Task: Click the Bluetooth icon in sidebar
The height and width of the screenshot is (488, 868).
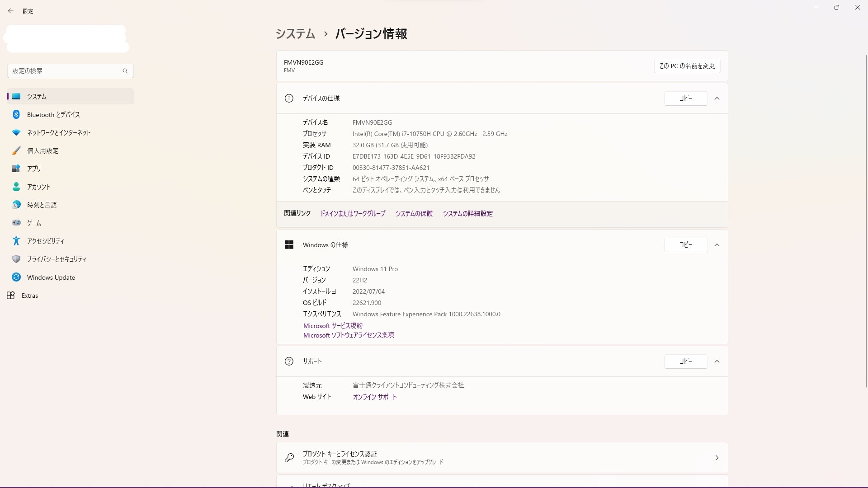Action: pos(16,114)
